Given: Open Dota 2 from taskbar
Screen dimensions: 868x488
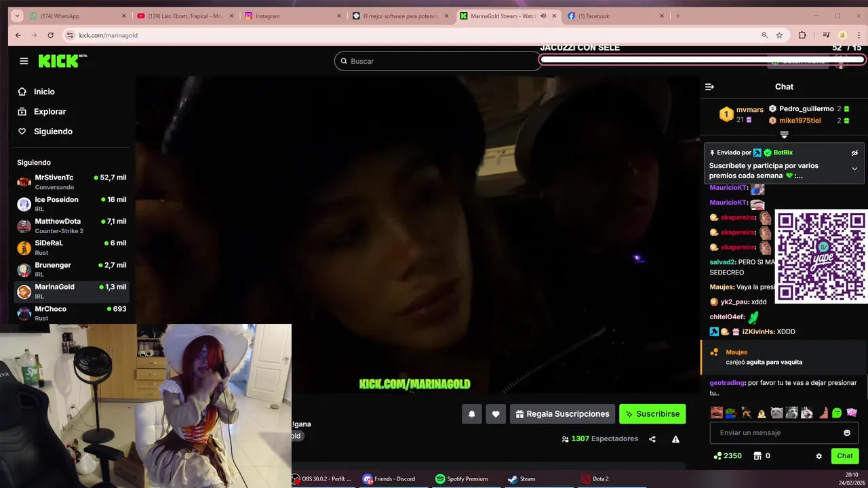Looking at the screenshot, I should pos(595,479).
